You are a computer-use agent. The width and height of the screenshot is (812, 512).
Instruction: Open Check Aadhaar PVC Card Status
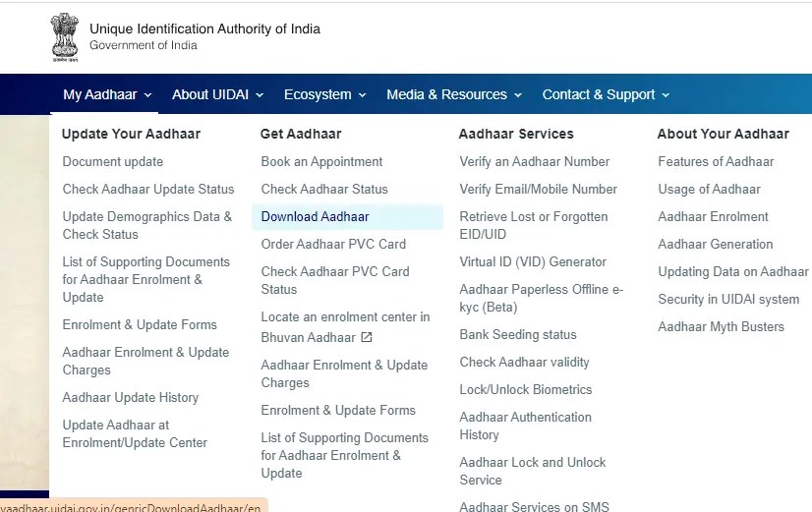coord(335,280)
